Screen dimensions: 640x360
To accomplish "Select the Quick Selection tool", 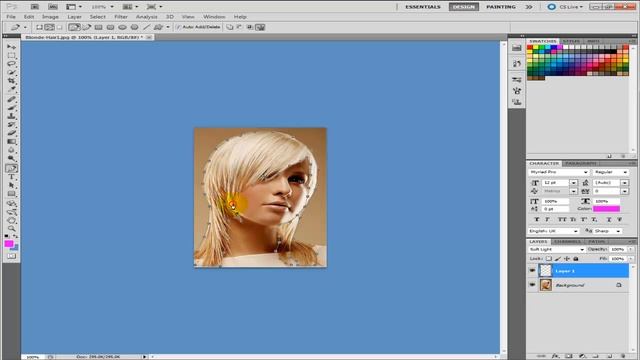I will coord(11,73).
